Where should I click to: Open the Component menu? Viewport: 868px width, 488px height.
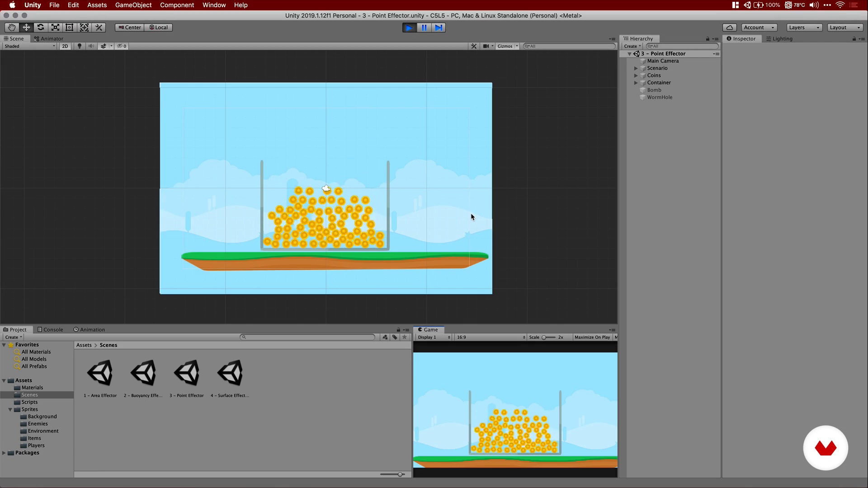(x=177, y=5)
